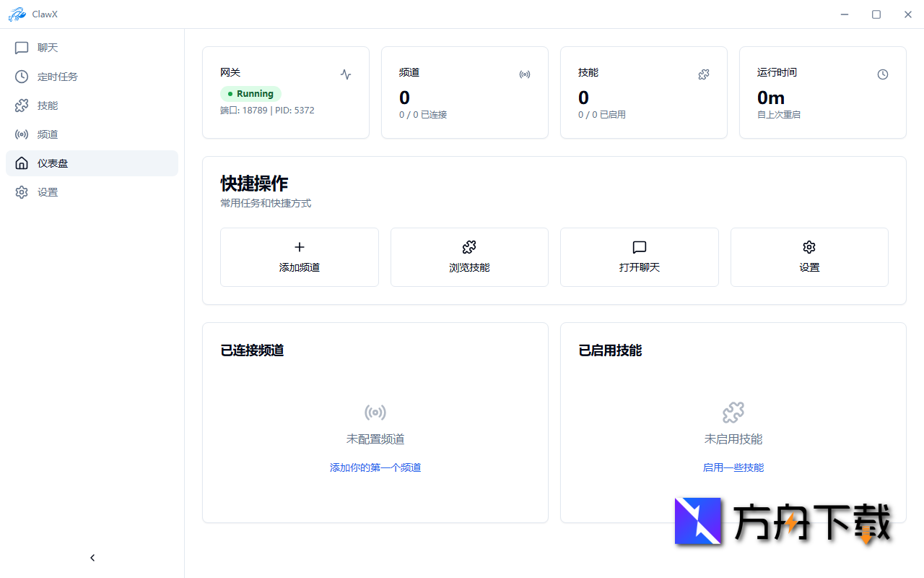
Task: Switch to the 聊天 page in sidebar
Action: [48, 48]
